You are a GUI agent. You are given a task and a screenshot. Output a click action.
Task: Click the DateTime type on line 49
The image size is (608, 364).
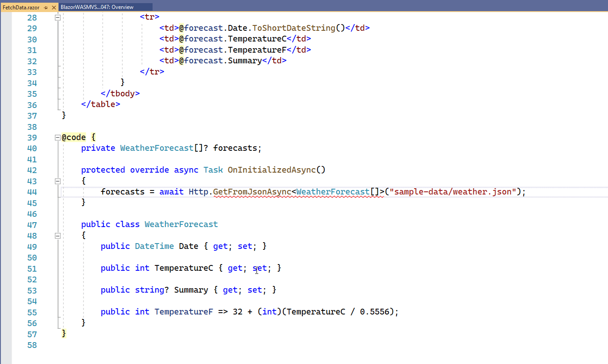click(x=153, y=246)
